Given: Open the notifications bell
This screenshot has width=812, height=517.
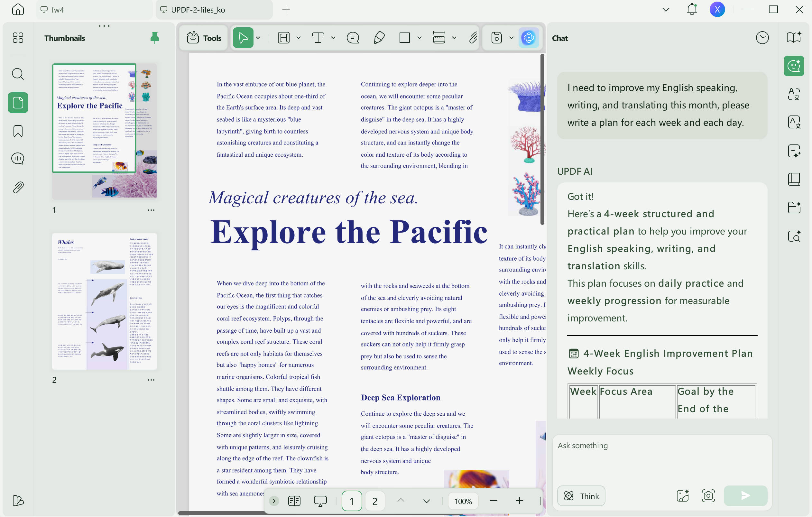Looking at the screenshot, I should point(692,9).
